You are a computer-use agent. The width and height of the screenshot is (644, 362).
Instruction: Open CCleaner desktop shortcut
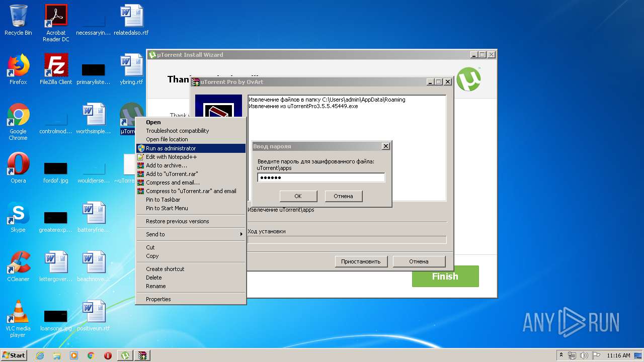[x=18, y=266]
